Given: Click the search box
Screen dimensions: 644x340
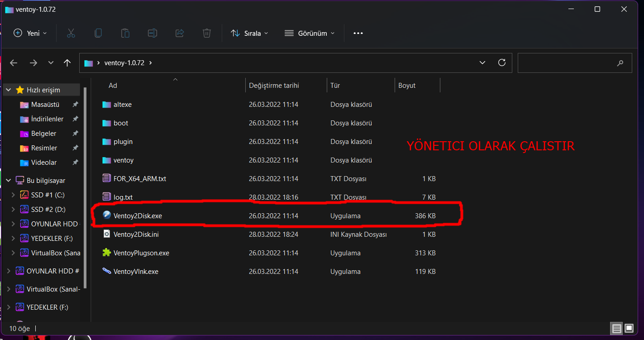Looking at the screenshot, I should 575,63.
